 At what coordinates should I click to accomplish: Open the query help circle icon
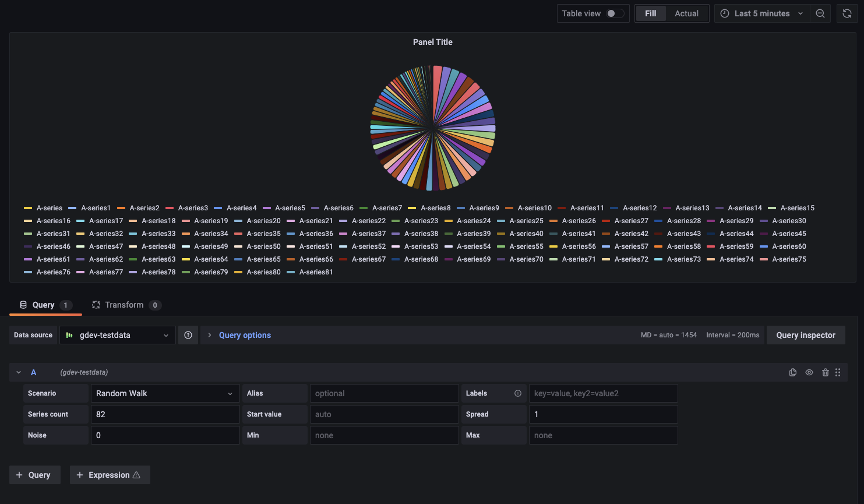click(188, 334)
